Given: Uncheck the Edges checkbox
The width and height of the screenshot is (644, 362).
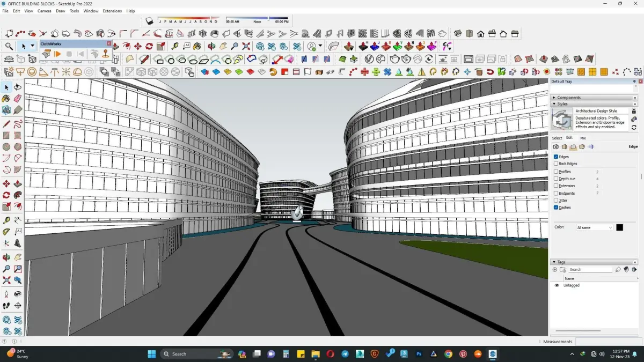Looking at the screenshot, I should (x=556, y=157).
